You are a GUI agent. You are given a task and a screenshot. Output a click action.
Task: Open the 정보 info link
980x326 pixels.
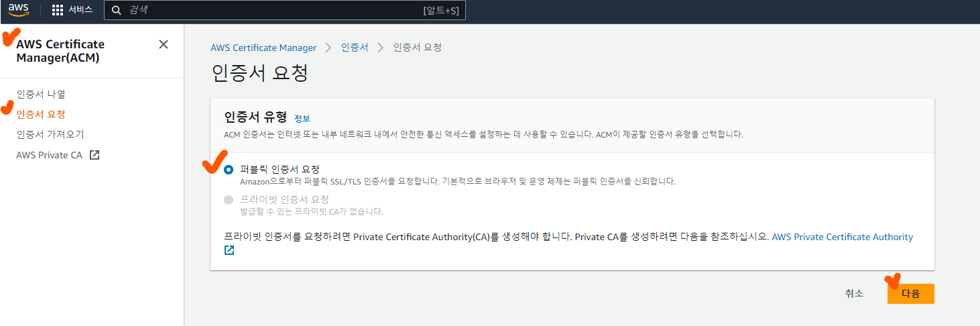[302, 118]
